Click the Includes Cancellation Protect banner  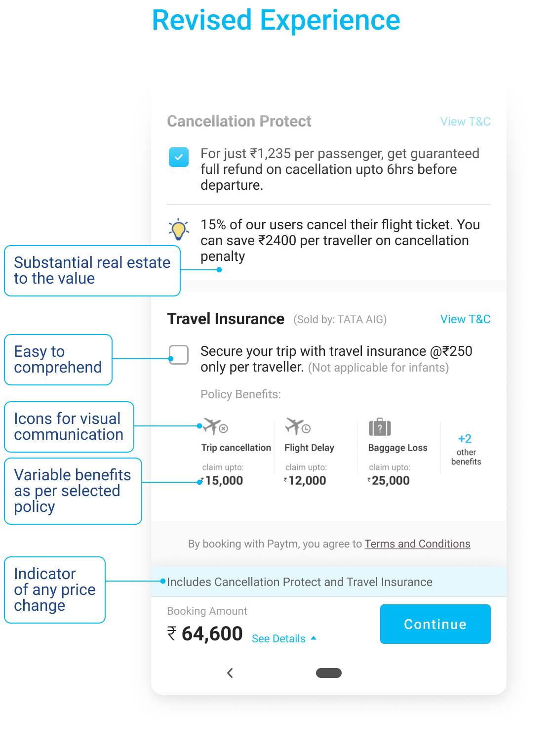[329, 582]
